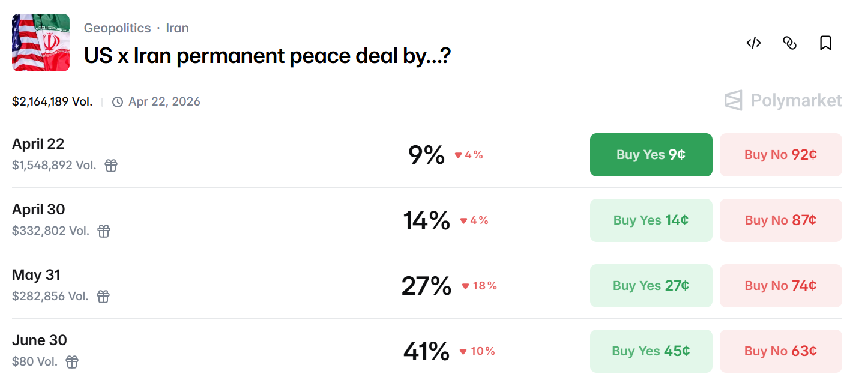Copy the market link icon
The width and height of the screenshot is (868, 389).
pos(789,43)
